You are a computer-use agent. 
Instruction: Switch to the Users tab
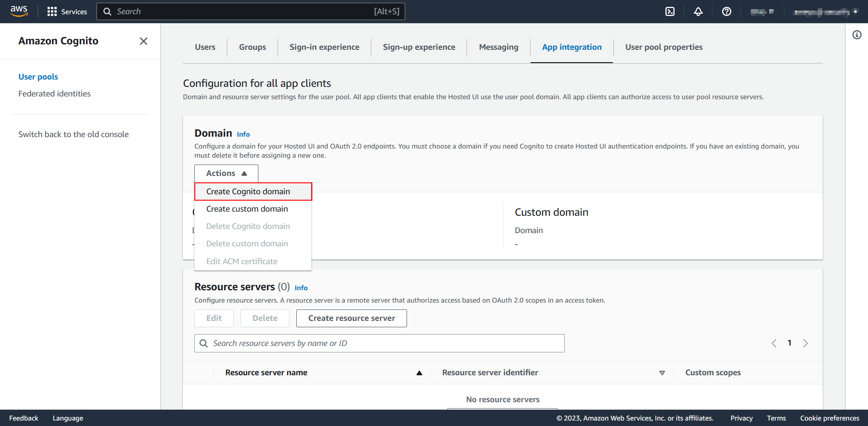pyautogui.click(x=205, y=47)
